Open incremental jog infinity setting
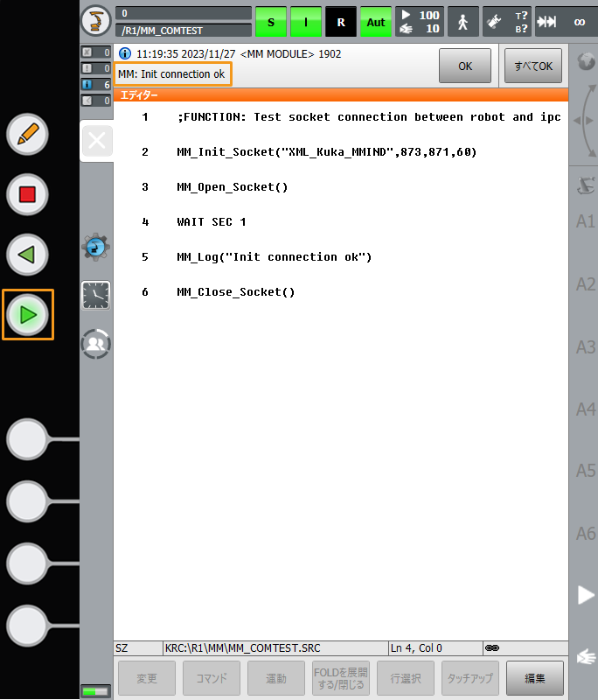 point(566,22)
